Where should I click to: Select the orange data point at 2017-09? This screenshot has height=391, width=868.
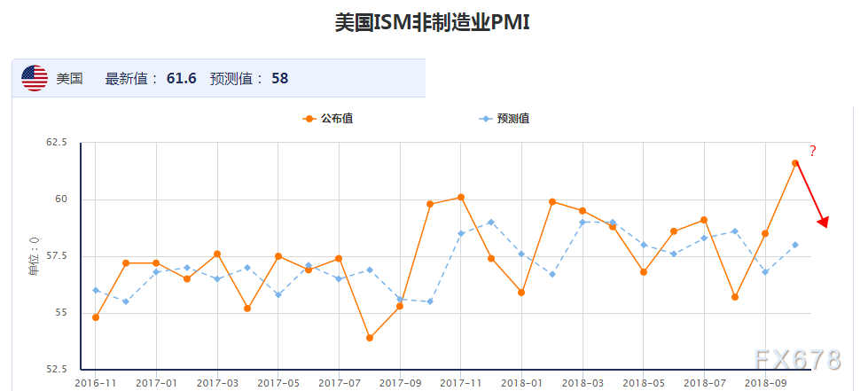(400, 306)
